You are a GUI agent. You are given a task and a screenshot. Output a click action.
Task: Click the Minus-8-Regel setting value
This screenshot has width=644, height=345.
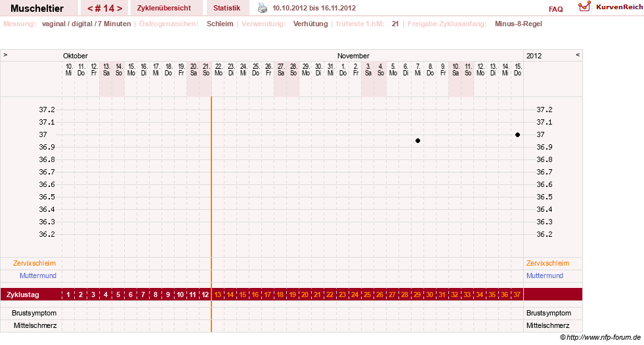point(519,24)
